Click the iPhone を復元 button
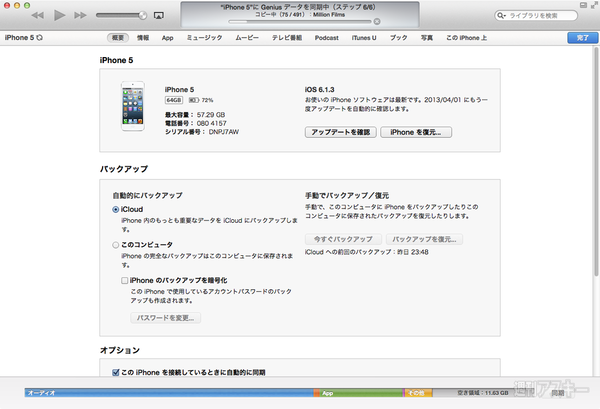The width and height of the screenshot is (600, 409). pyautogui.click(x=416, y=132)
